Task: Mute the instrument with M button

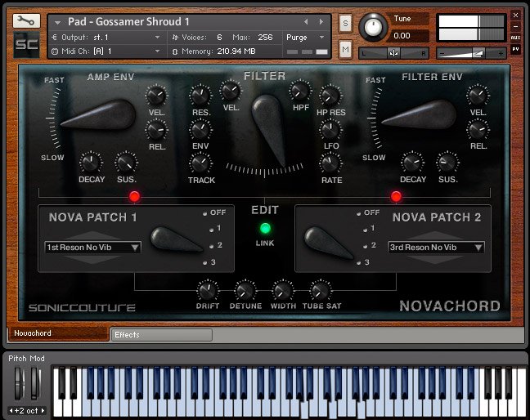Action: 346,51
